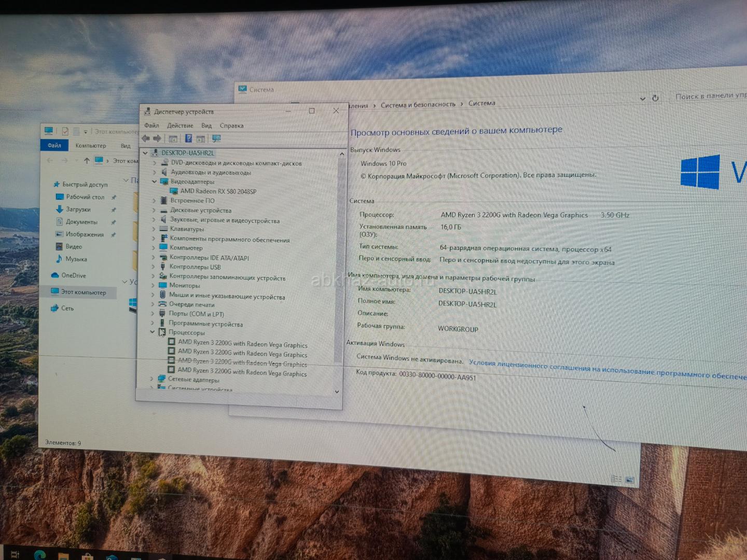Open the Справка menu in Device Manager
747x560 pixels.
(x=231, y=125)
